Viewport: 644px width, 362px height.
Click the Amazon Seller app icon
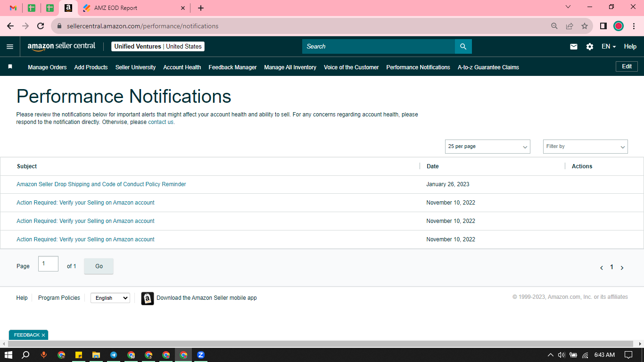click(148, 298)
